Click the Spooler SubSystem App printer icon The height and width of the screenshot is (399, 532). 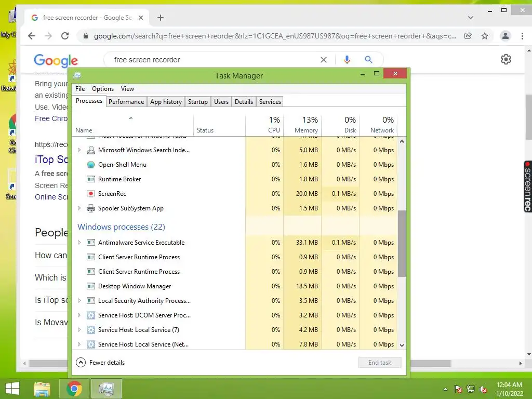(90, 208)
